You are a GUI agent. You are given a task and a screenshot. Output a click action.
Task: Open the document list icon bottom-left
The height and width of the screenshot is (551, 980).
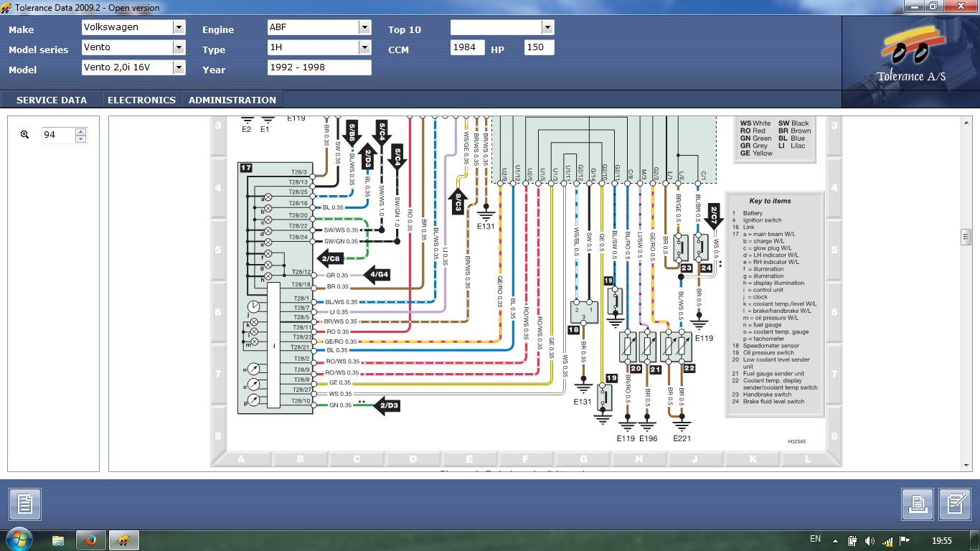click(x=24, y=504)
